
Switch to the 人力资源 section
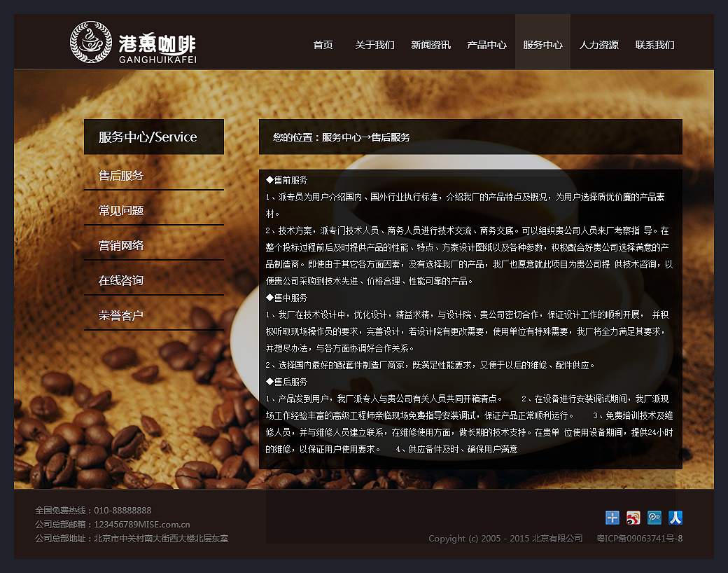(x=598, y=44)
